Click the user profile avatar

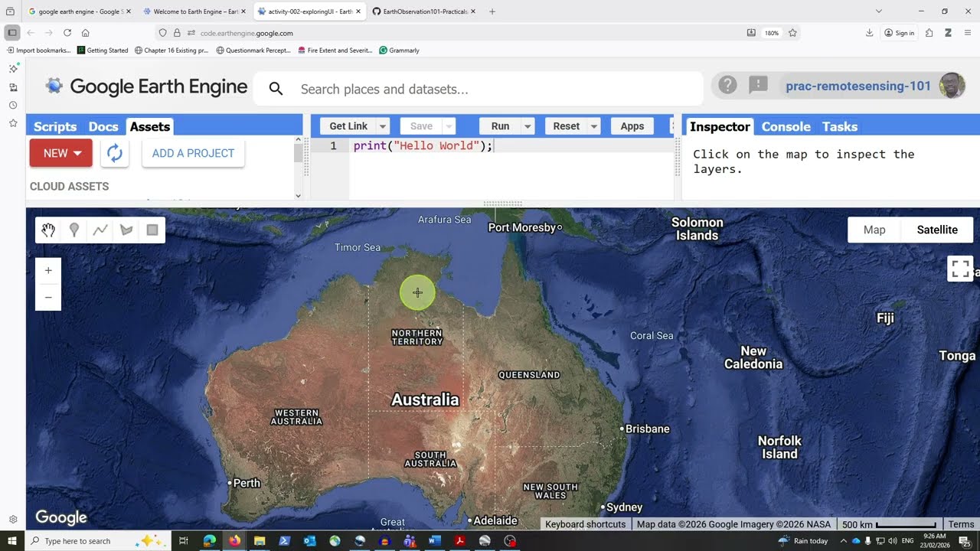(x=952, y=86)
